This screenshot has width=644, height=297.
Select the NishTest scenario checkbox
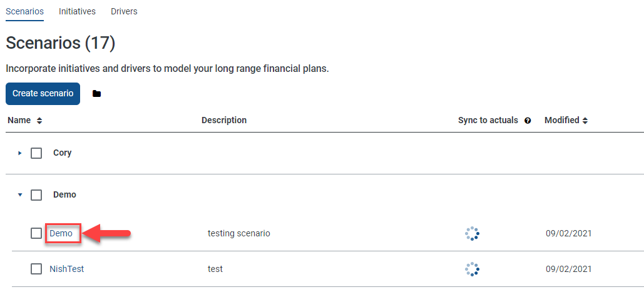(x=36, y=269)
